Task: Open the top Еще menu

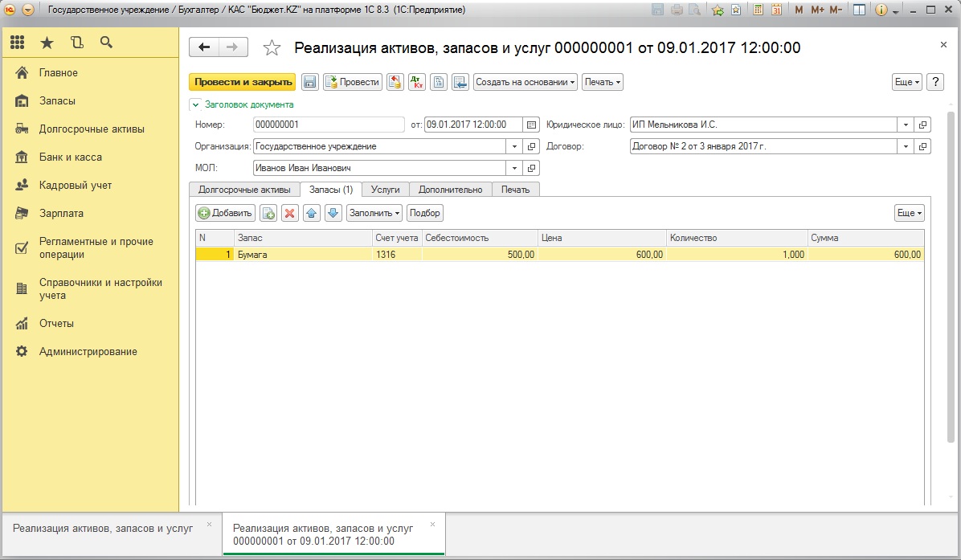Action: click(907, 82)
